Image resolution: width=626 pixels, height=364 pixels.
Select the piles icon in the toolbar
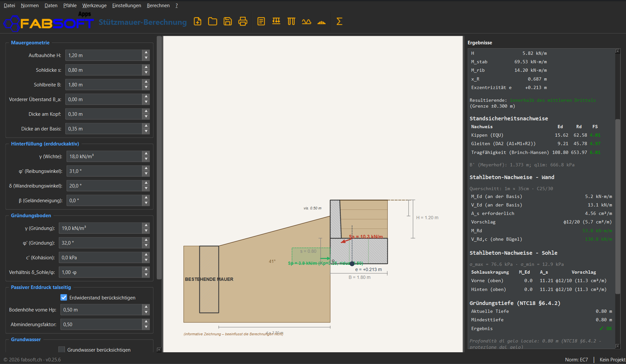click(291, 22)
